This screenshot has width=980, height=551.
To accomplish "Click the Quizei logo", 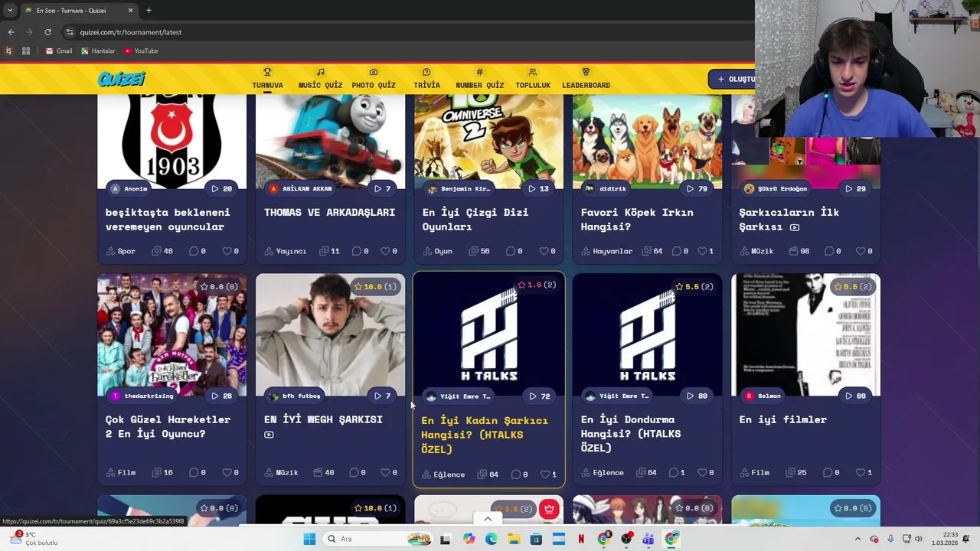I will coord(121,79).
